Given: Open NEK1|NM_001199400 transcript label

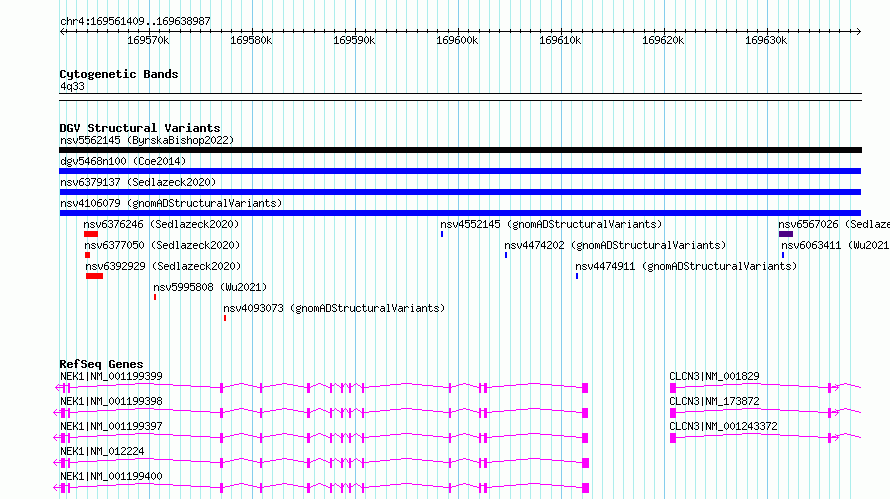Looking at the screenshot, I should (x=111, y=476).
